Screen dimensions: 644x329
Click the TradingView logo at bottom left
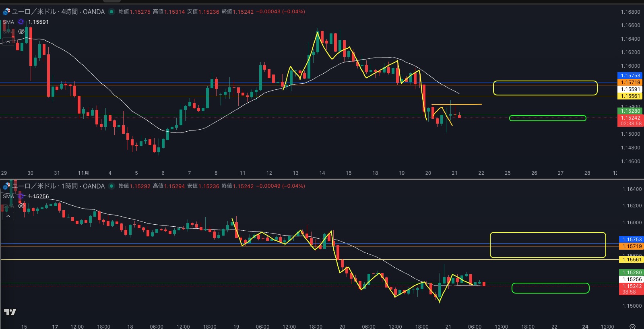[x=10, y=312]
